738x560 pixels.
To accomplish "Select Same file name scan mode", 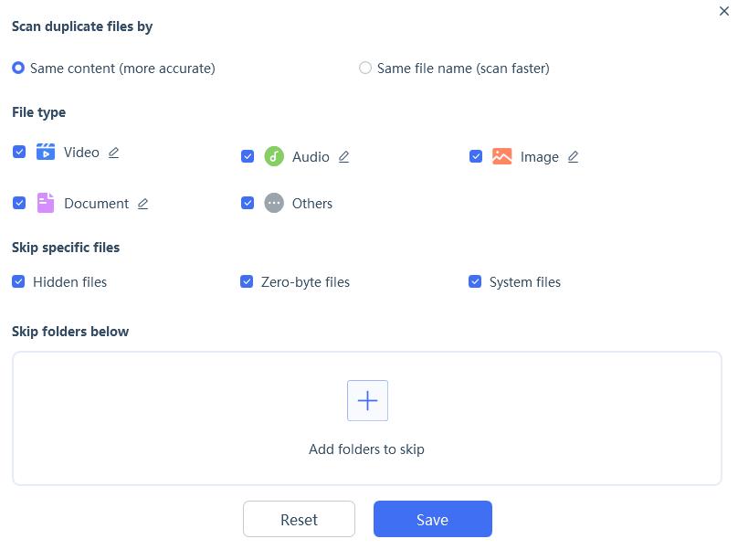I will click(365, 68).
